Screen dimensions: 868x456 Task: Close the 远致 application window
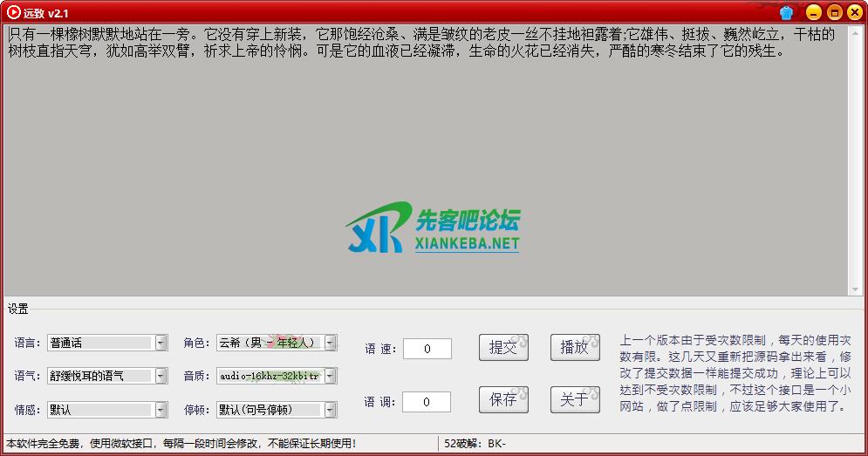(x=854, y=12)
